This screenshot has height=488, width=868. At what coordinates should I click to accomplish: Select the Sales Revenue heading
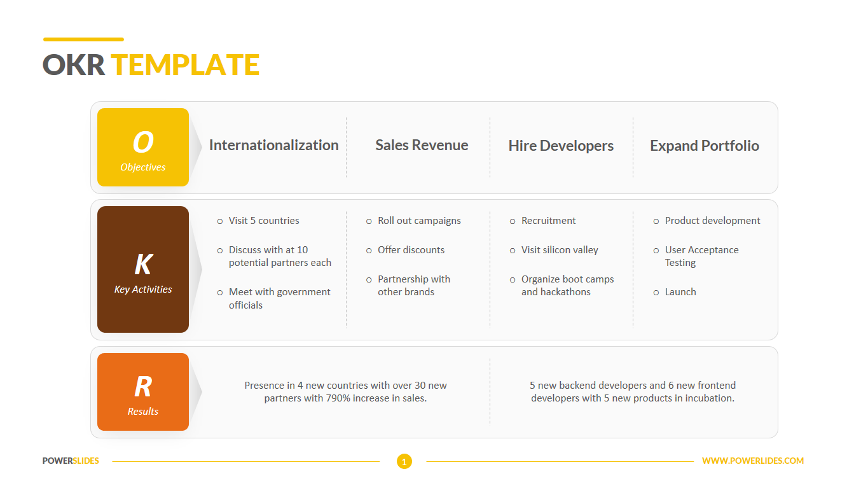422,145
